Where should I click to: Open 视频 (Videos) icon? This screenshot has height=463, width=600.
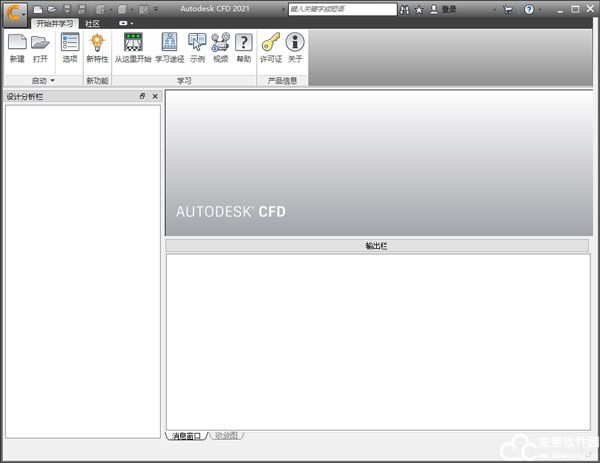click(x=220, y=43)
